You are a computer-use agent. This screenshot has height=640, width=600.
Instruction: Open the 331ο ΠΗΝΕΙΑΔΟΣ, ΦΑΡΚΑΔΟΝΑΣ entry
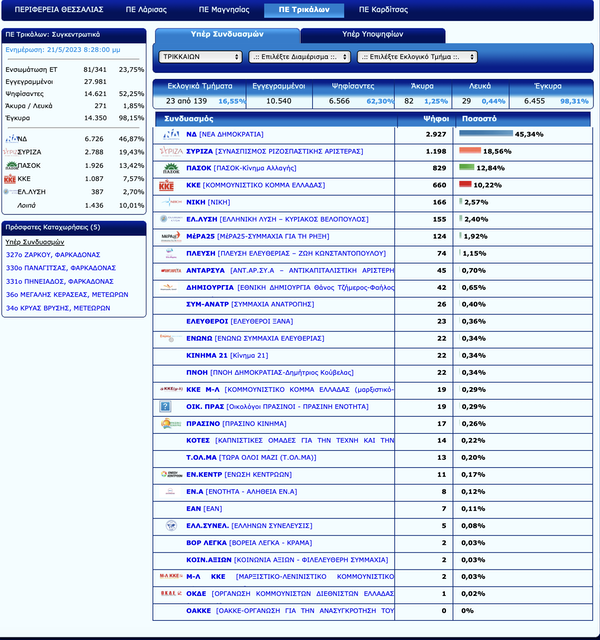[x=60, y=281]
